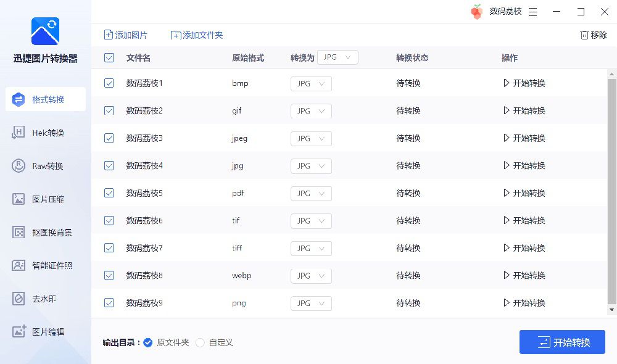This screenshot has width=617, height=364.
Task: Start converting 数码荔枝5 via its 开始转换
Action: tap(524, 193)
